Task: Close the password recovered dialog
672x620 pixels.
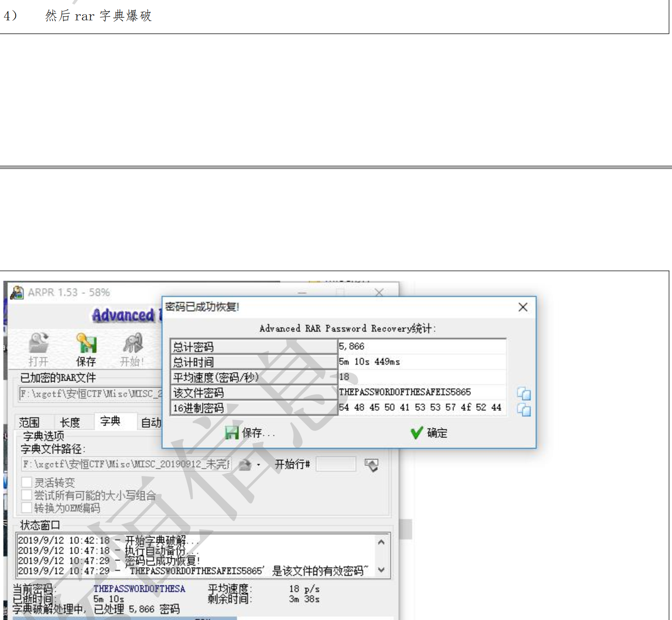Action: [523, 307]
